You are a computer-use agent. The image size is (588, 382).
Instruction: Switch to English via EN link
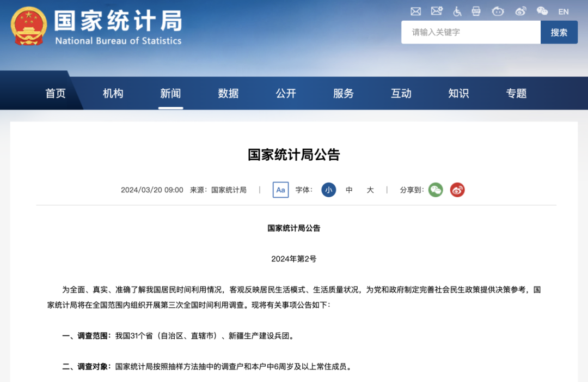pyautogui.click(x=563, y=11)
